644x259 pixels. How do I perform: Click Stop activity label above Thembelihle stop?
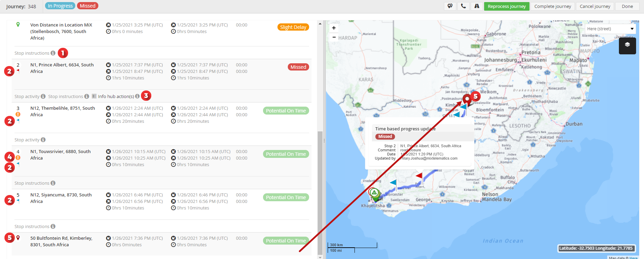tap(27, 96)
